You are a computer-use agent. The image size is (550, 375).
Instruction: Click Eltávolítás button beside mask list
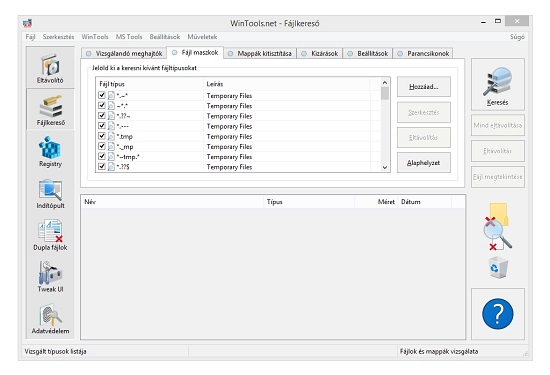[424, 138]
